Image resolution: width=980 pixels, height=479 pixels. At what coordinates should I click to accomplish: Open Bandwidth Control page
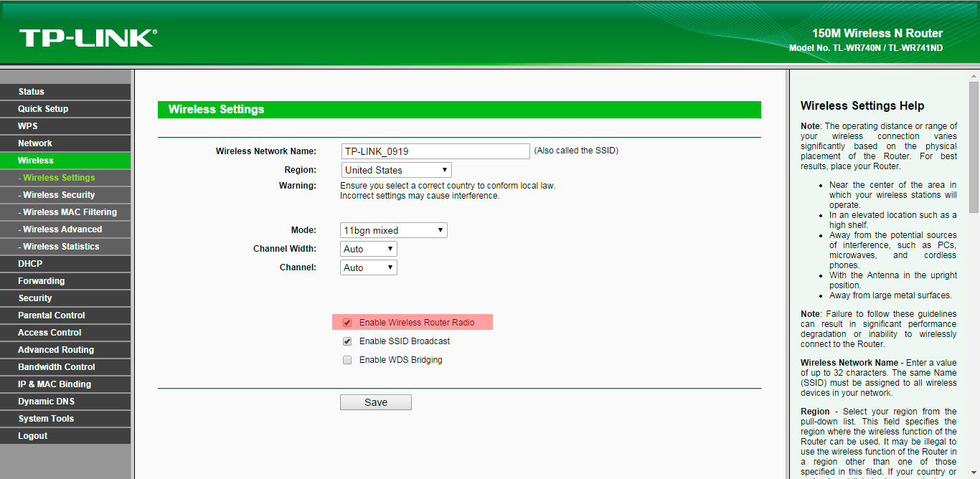click(x=65, y=367)
